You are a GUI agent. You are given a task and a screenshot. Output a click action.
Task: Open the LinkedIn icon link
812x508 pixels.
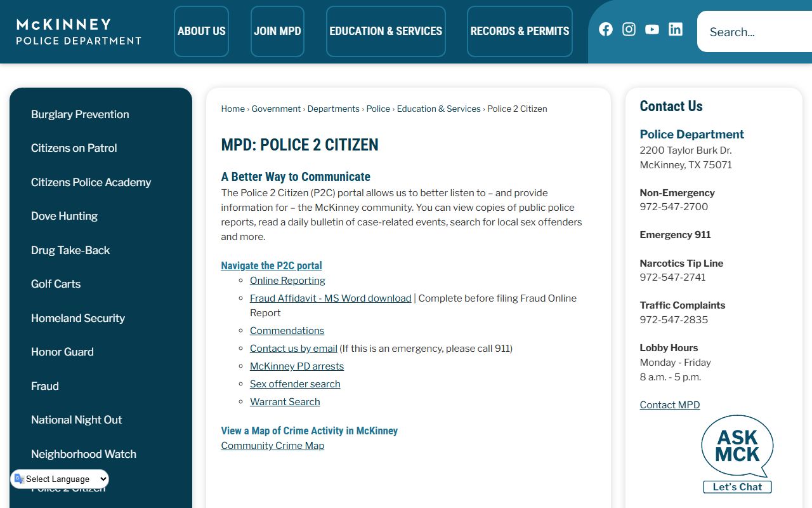tap(676, 29)
